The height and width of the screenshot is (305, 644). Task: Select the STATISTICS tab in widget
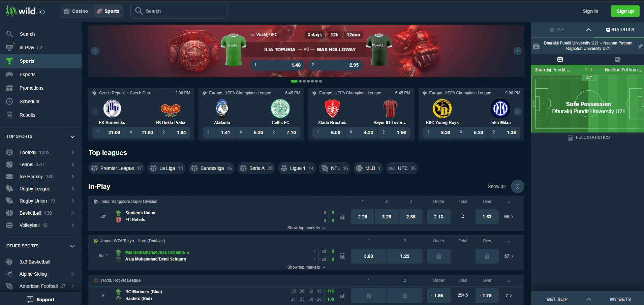click(620, 30)
